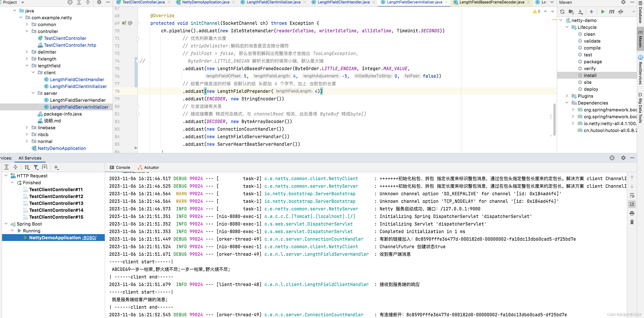Open netty-demo Maven project node
The image size is (644, 318).
(x=584, y=20)
